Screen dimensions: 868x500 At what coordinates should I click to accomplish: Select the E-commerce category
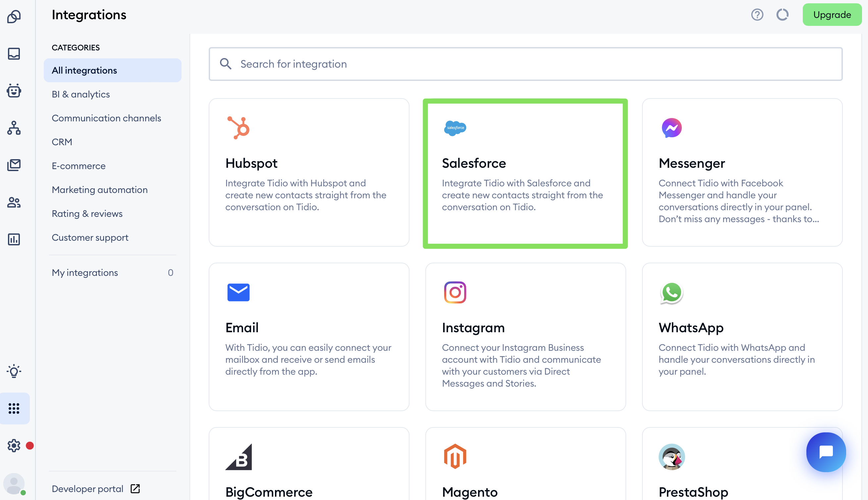point(79,166)
